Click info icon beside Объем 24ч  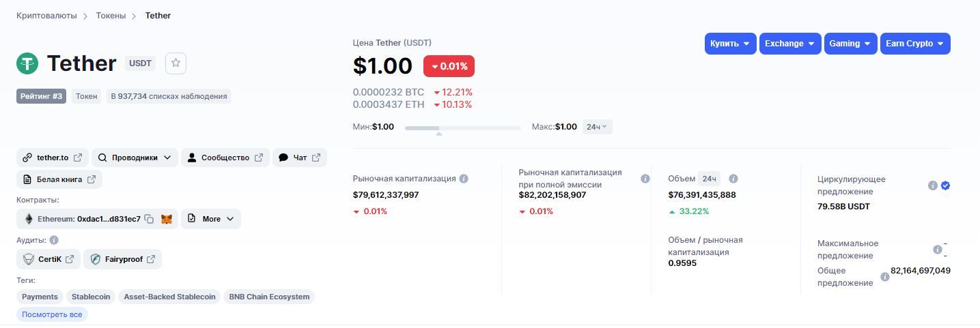733,179
